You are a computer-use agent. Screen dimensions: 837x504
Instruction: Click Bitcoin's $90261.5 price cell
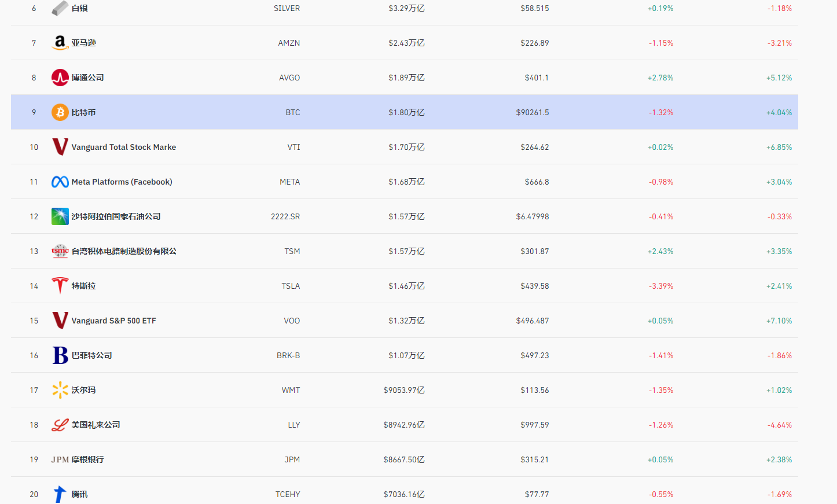[x=532, y=112]
